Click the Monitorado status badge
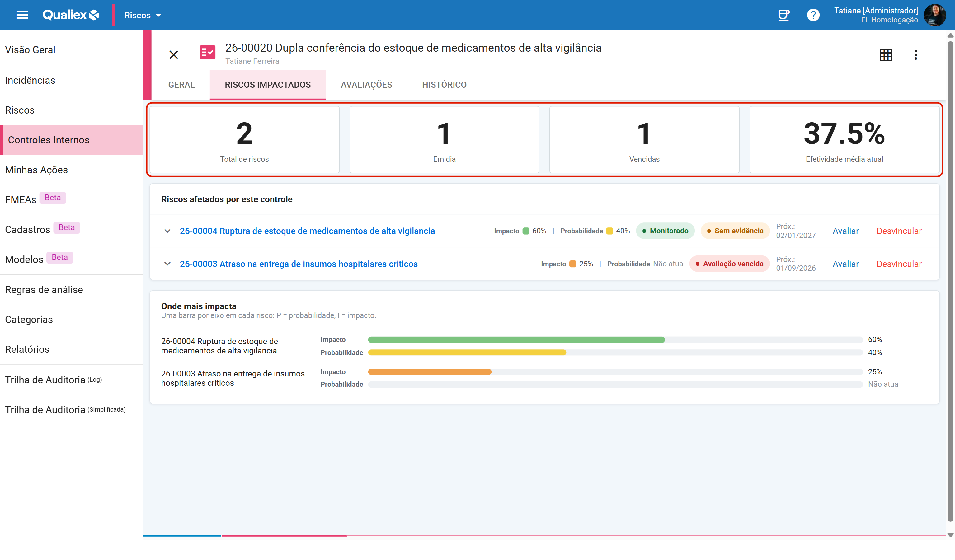This screenshot has height=560, width=955. [x=665, y=231]
